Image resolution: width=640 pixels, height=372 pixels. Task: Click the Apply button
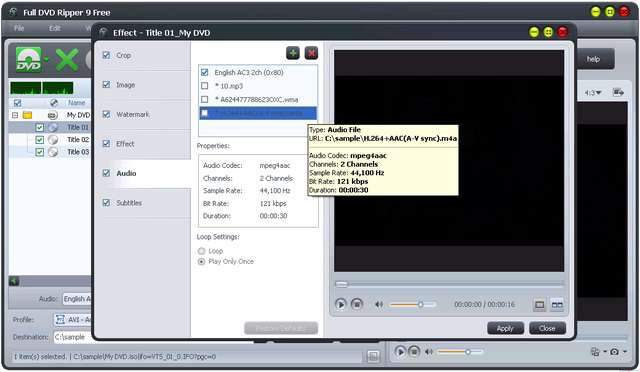[505, 328]
